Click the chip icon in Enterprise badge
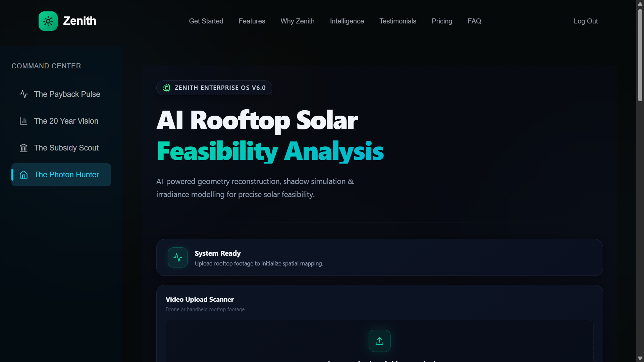The image size is (644, 362). pos(167,88)
